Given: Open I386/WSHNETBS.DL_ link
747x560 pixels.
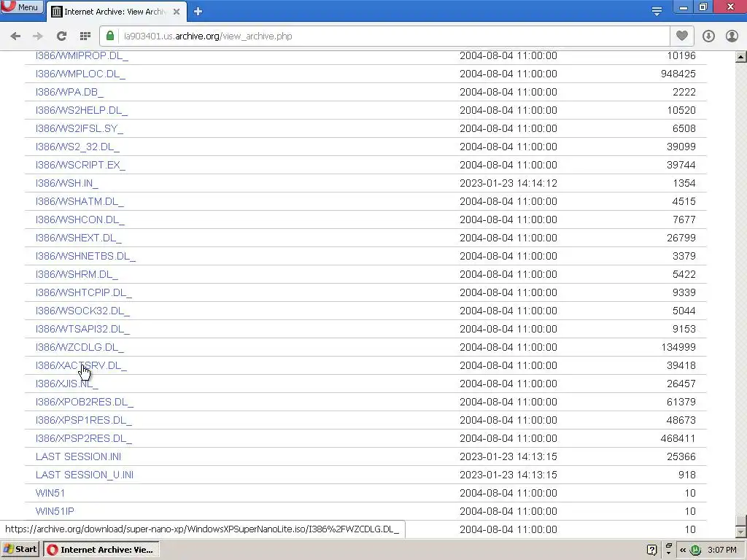Looking at the screenshot, I should pyautogui.click(x=85, y=256).
